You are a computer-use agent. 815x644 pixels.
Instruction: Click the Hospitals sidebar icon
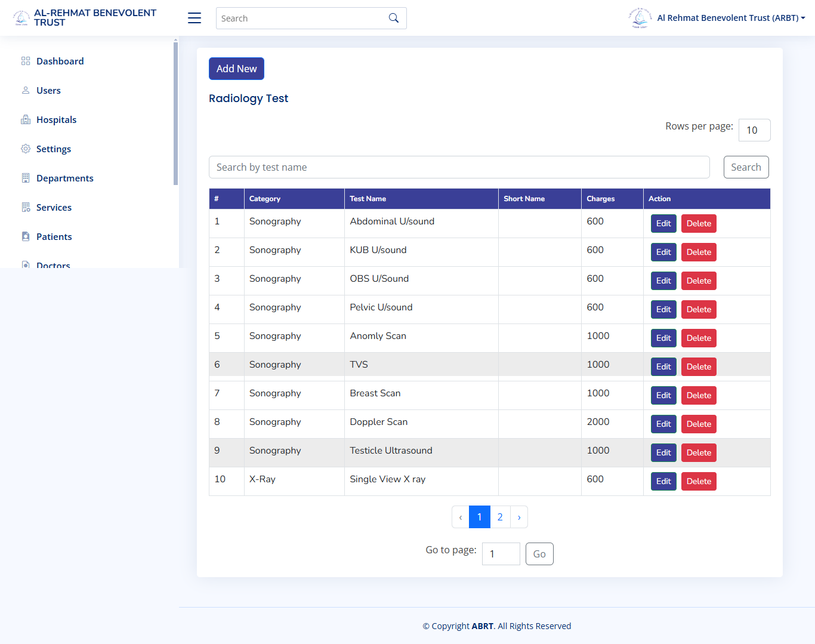coord(25,119)
